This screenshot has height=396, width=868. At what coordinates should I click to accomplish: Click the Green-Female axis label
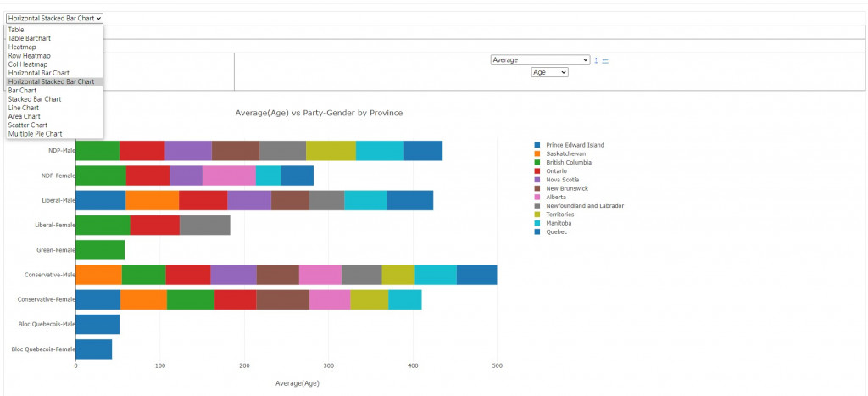[56, 250]
